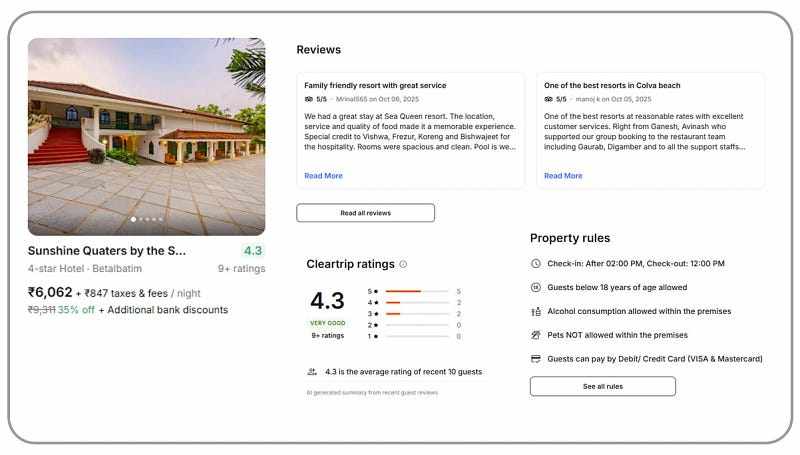This screenshot has width=800, height=455.
Task: Click the 18 age restriction icon
Action: click(x=536, y=287)
